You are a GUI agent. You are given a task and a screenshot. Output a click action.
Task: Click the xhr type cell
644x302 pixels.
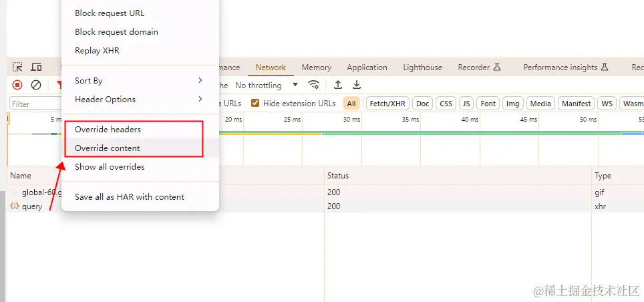pyautogui.click(x=600, y=206)
